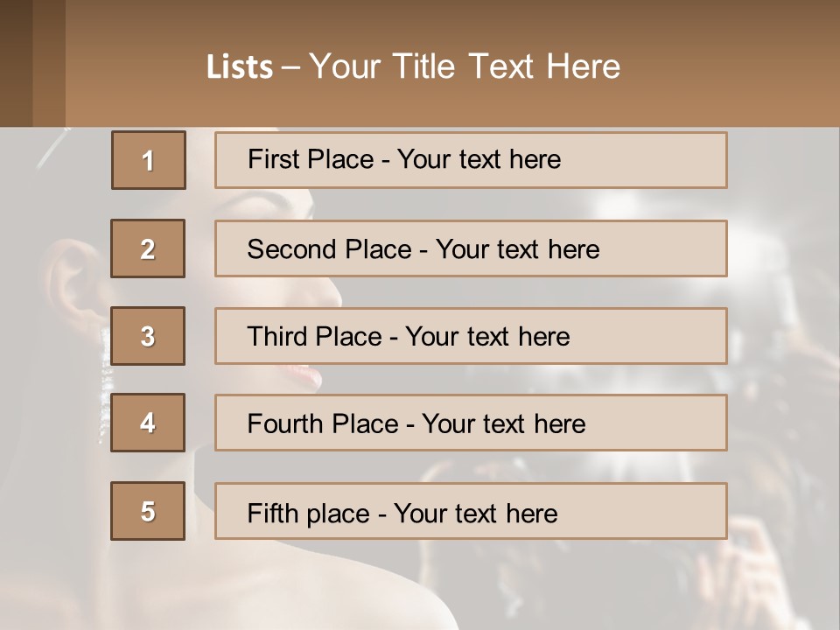Click the First Place text box

tap(471, 160)
